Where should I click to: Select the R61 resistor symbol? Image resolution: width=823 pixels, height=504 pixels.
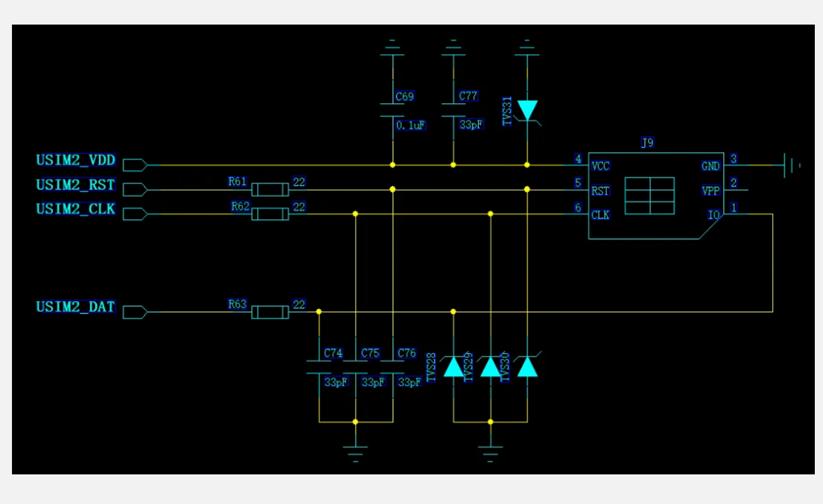pos(270,190)
